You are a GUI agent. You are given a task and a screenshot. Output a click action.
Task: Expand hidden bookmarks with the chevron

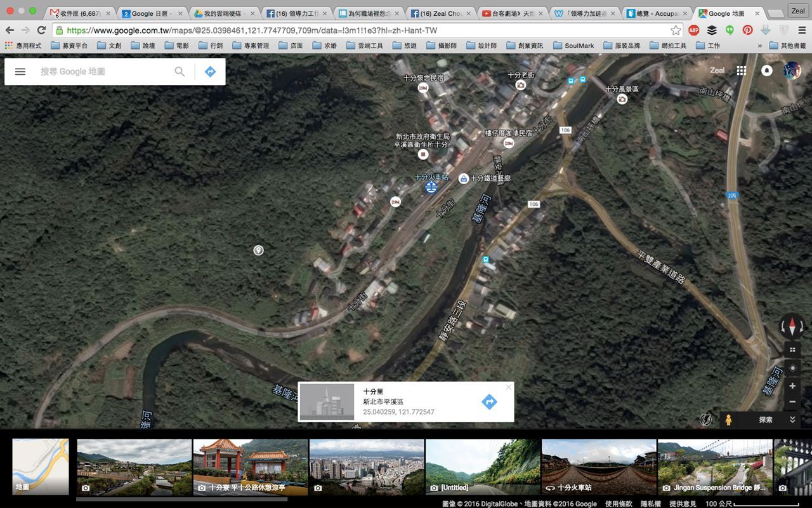[x=759, y=46]
